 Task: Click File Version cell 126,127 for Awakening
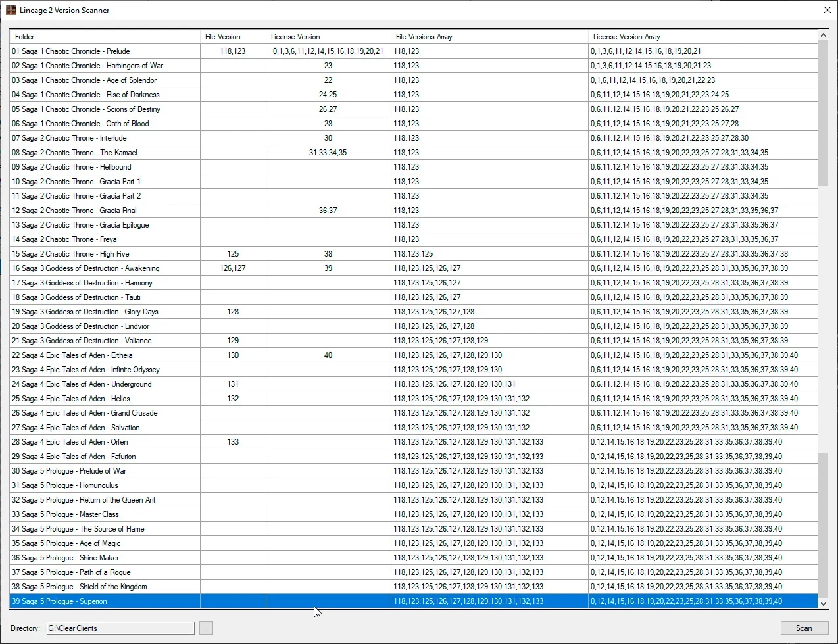(233, 268)
